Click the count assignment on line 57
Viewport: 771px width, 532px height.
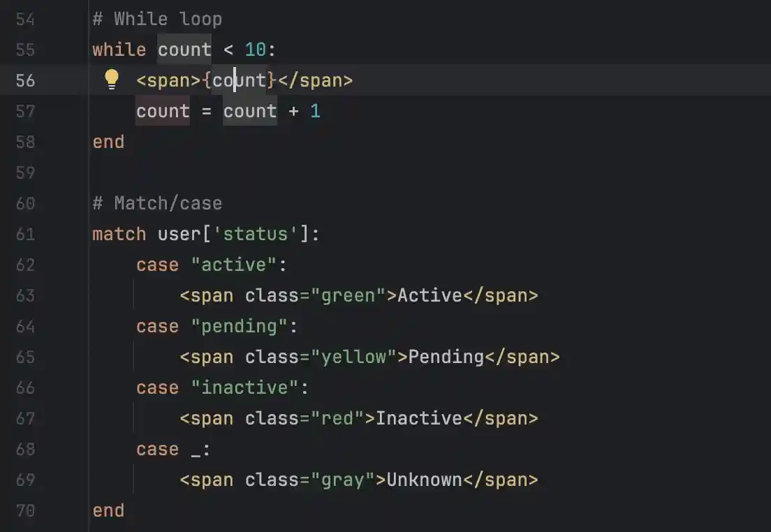(x=163, y=110)
